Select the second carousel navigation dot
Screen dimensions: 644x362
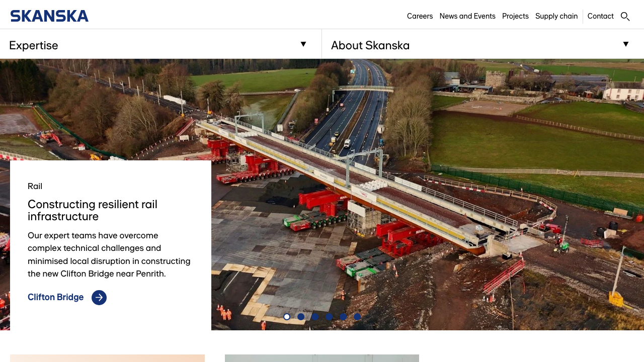tap(301, 317)
